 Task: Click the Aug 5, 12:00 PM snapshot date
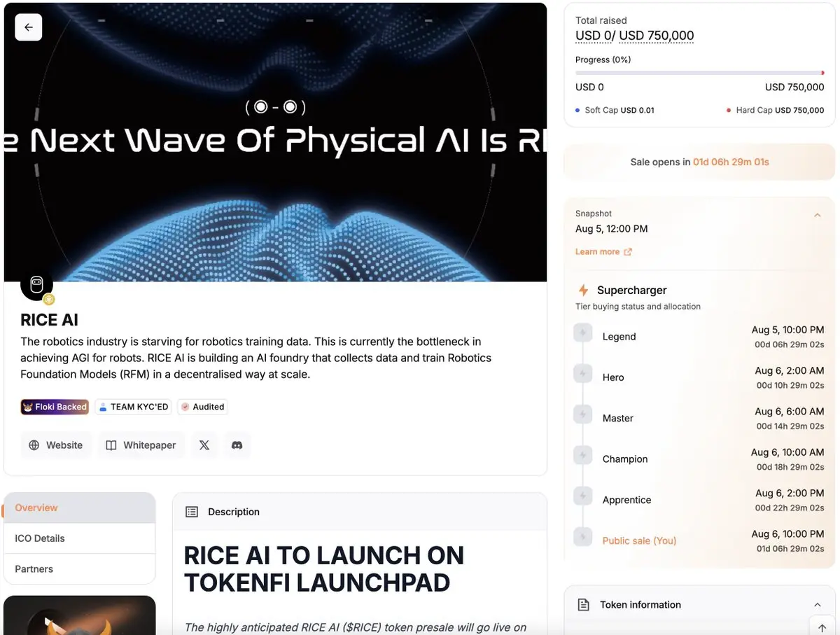(612, 229)
